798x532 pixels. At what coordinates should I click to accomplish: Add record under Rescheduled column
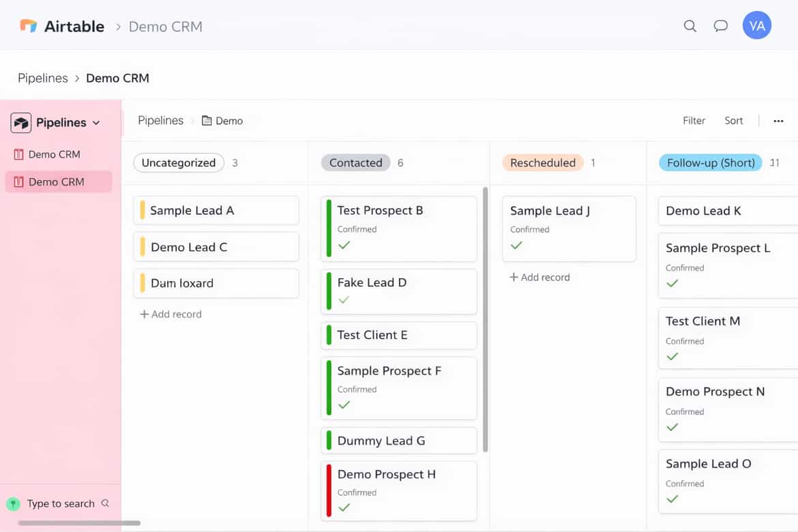point(540,278)
